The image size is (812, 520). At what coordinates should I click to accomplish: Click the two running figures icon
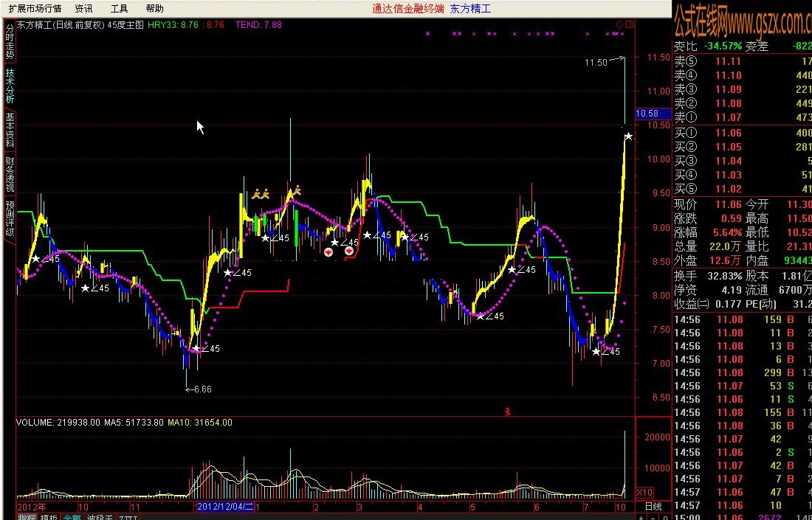(261, 195)
